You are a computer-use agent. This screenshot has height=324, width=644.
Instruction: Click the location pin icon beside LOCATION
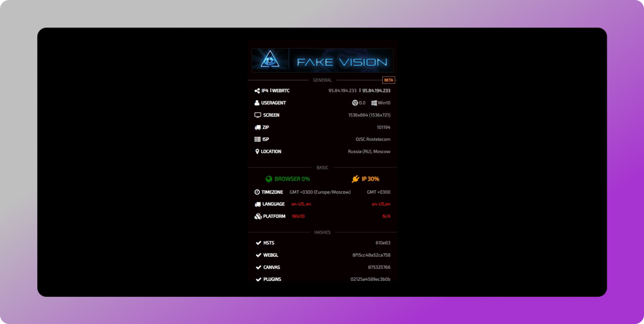tap(258, 151)
